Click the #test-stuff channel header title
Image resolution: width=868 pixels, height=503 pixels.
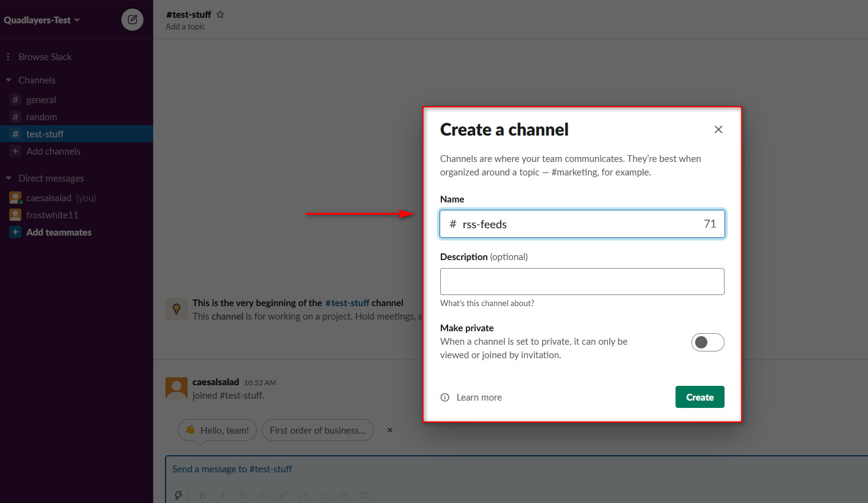coord(189,14)
